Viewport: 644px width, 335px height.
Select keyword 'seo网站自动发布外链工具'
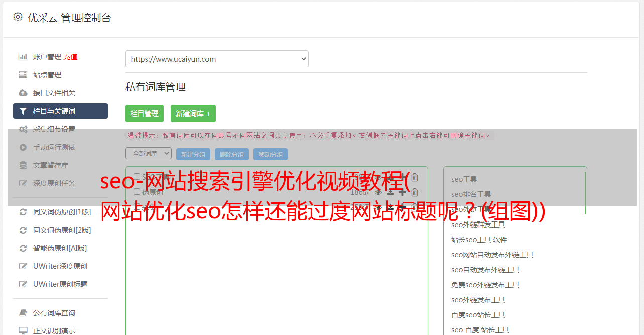[x=492, y=255]
